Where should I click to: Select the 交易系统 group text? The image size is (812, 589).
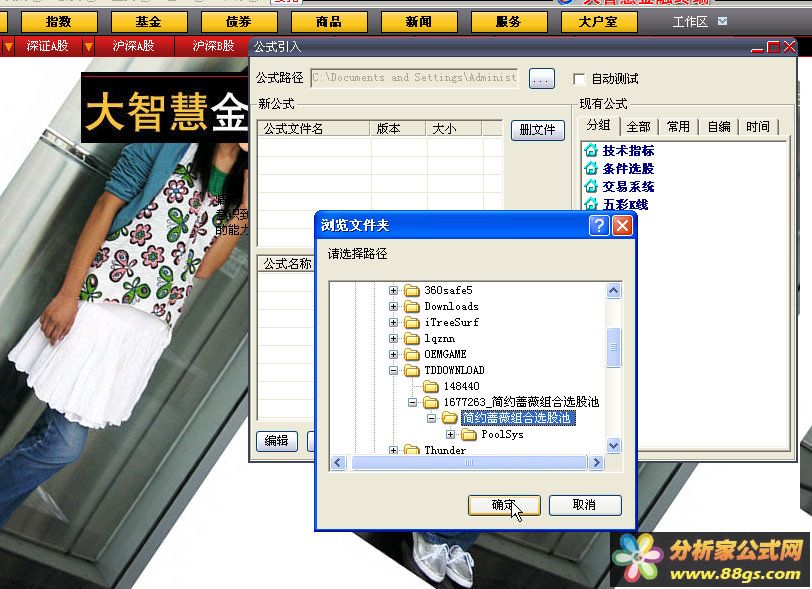point(628,186)
